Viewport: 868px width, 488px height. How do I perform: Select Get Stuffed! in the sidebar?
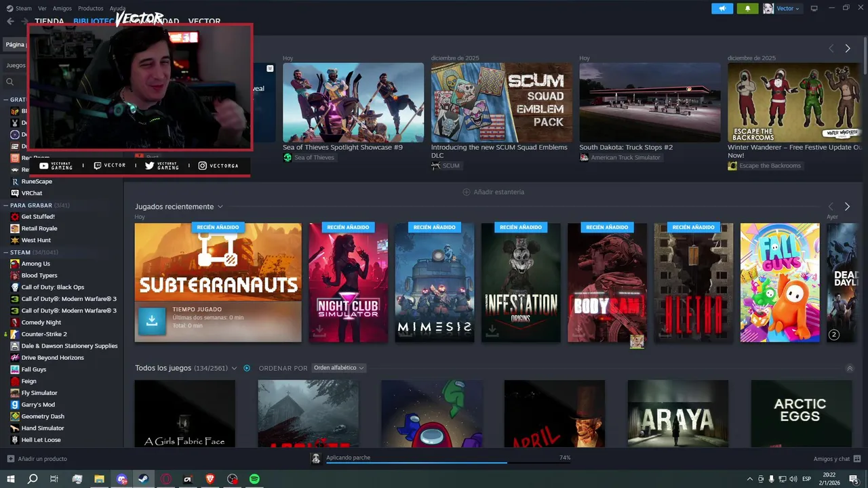coord(38,217)
